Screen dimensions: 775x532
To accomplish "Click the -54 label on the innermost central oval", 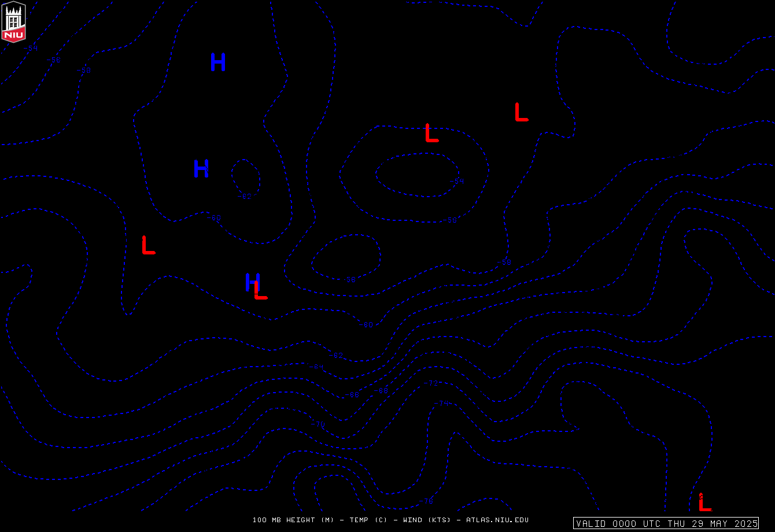I will point(457,182).
